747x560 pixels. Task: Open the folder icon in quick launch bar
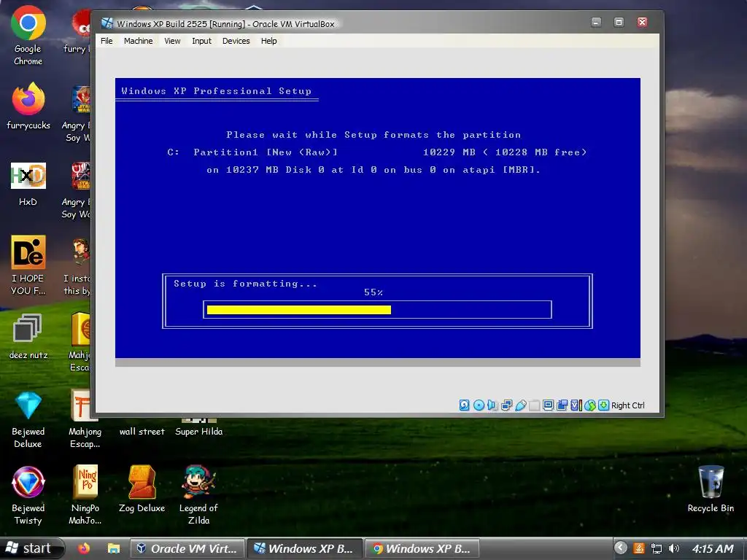pos(113,548)
